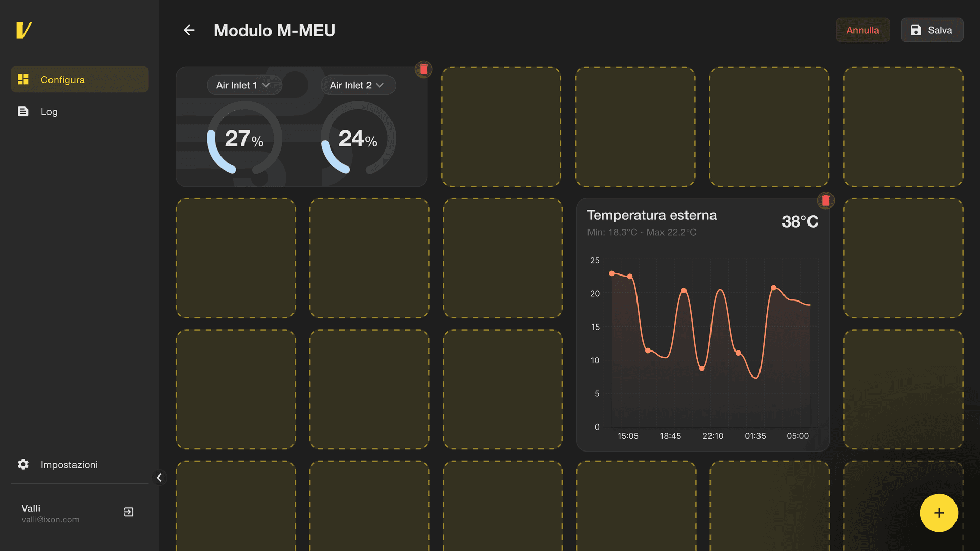This screenshot has width=980, height=551.
Task: Click the yellow plus add-widget button
Action: tap(939, 513)
